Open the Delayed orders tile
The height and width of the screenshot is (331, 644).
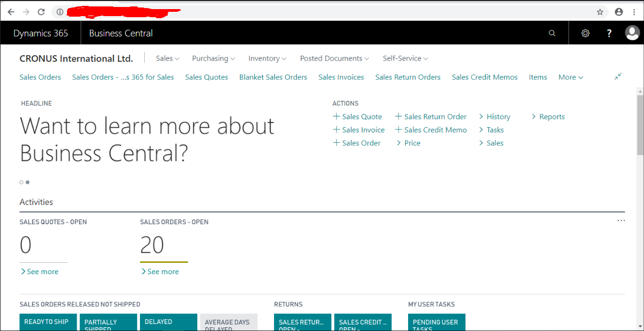[x=168, y=322]
